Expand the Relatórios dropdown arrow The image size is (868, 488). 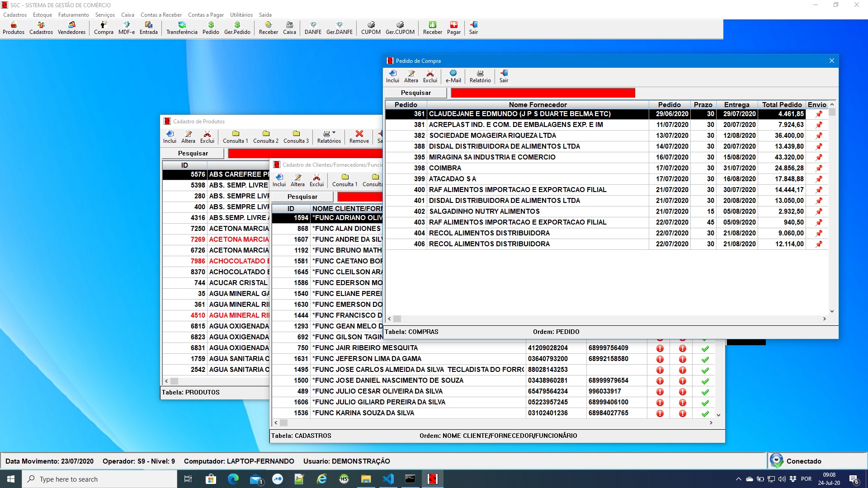click(x=334, y=133)
